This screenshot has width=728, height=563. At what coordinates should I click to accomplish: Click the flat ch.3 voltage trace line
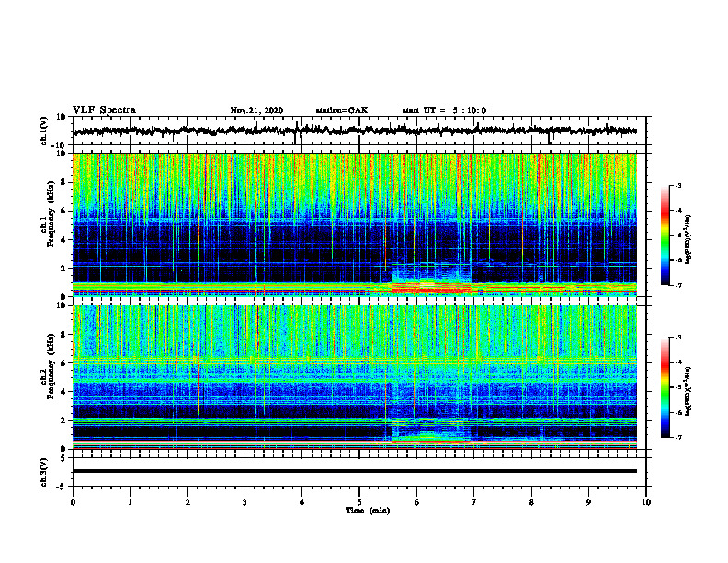click(x=354, y=471)
